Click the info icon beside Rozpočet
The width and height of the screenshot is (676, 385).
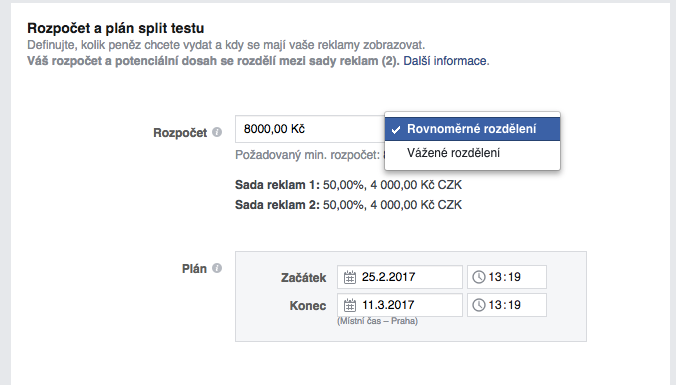(x=217, y=132)
